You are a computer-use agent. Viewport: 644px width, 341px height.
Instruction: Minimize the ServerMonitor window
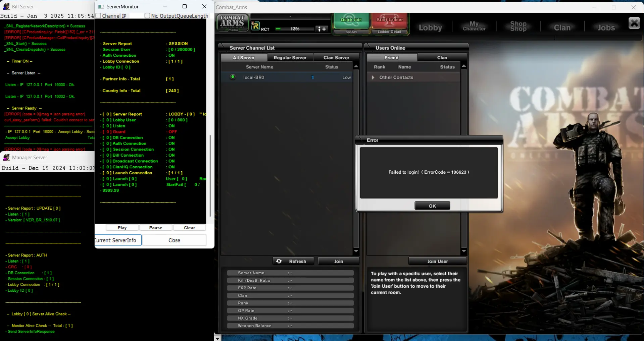165,6
